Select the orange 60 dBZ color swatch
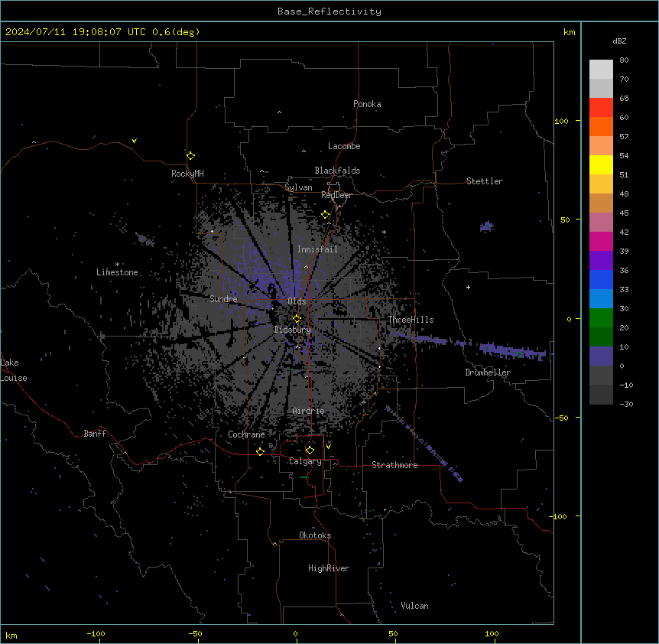Screen dimensions: 659x644 point(601,126)
